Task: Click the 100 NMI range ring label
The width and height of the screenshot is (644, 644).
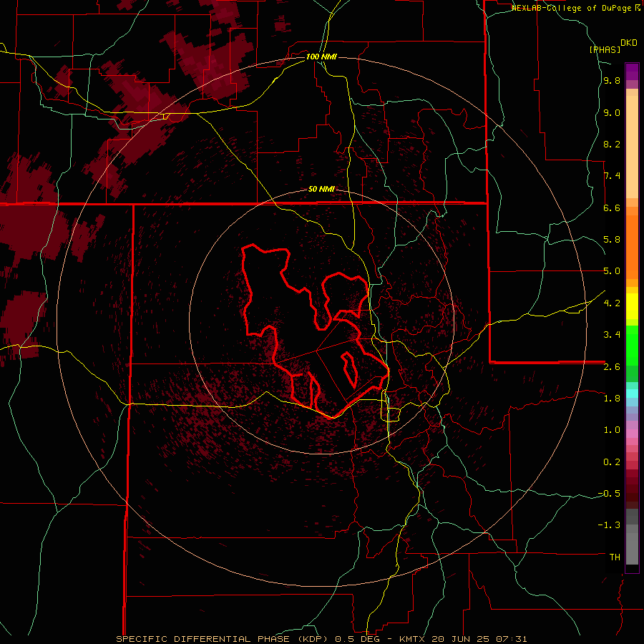Action: tap(321, 57)
